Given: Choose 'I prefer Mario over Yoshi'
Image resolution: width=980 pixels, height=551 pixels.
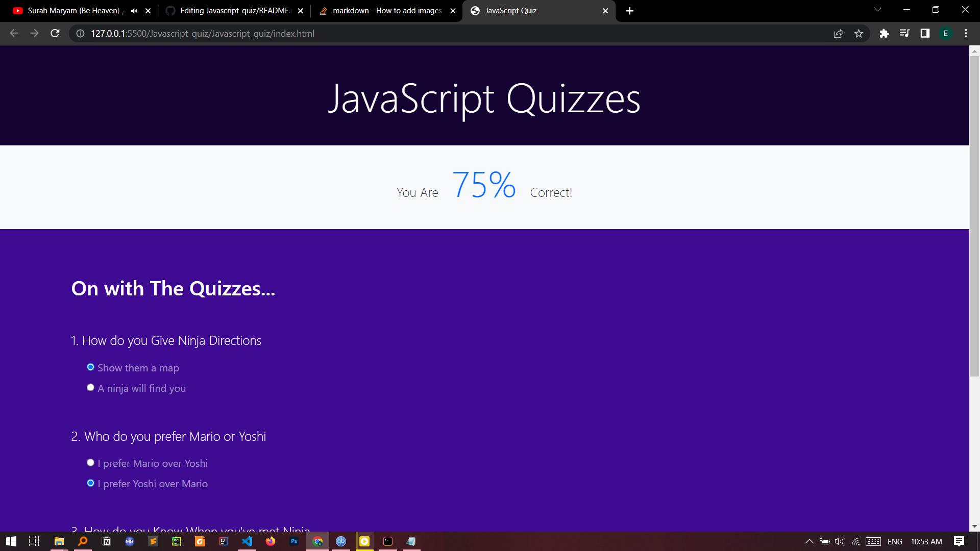Looking at the screenshot, I should (x=90, y=462).
